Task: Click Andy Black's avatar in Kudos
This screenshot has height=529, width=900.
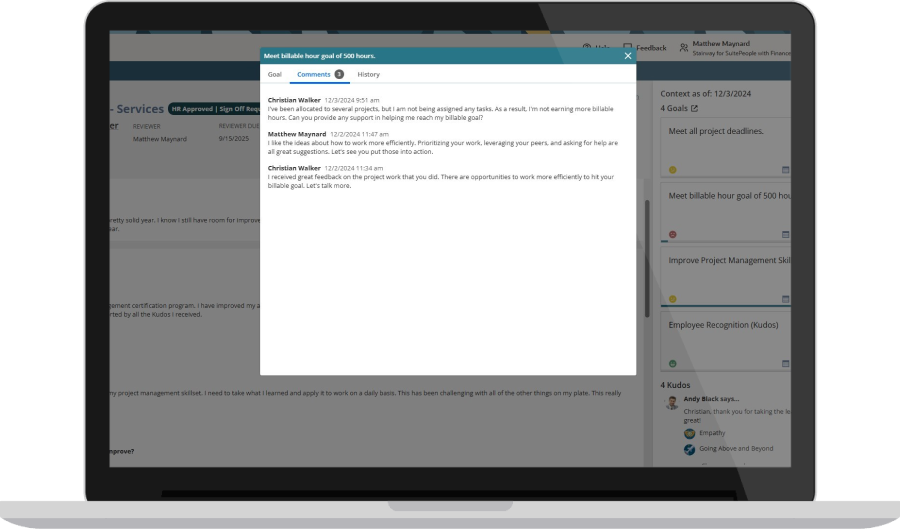Action: coord(672,402)
